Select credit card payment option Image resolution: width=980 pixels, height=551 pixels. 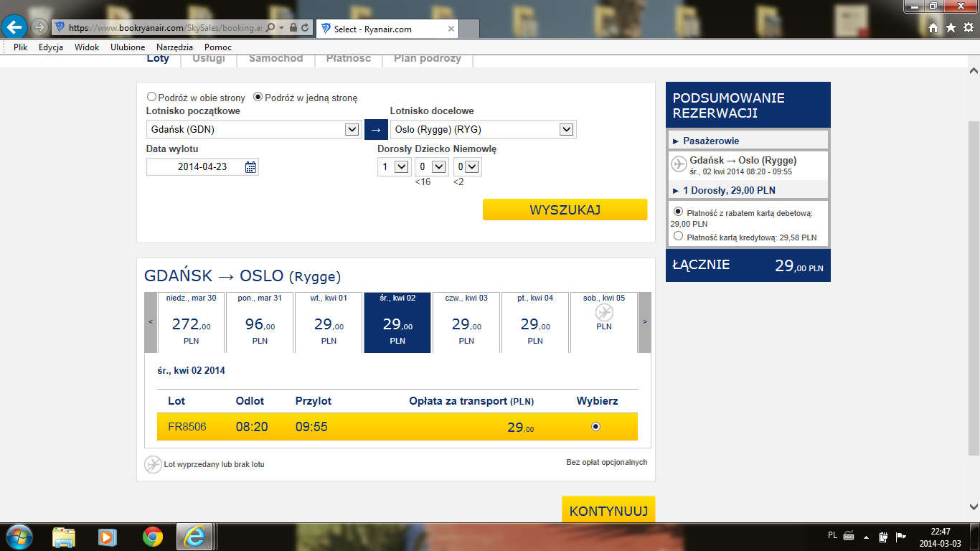tap(678, 236)
